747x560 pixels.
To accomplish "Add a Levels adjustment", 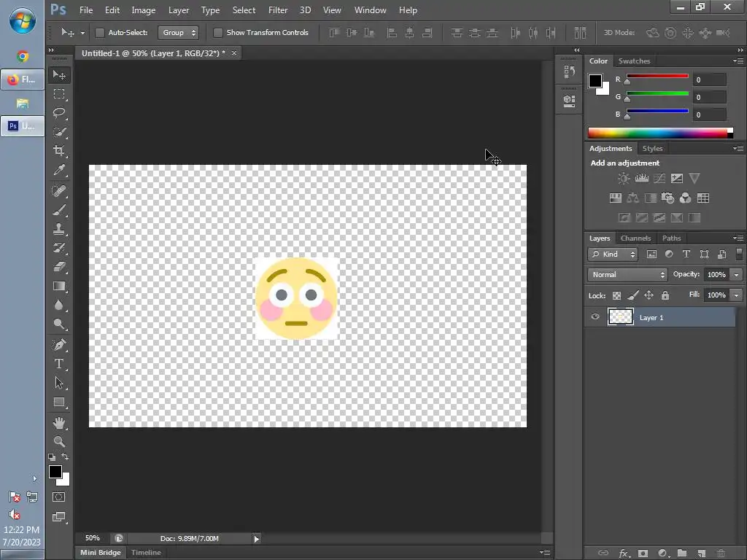I will pyautogui.click(x=642, y=179).
